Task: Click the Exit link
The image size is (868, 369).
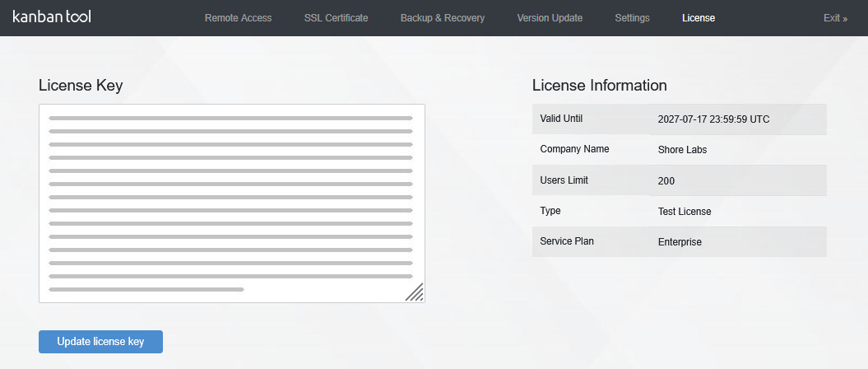Action: [835, 18]
